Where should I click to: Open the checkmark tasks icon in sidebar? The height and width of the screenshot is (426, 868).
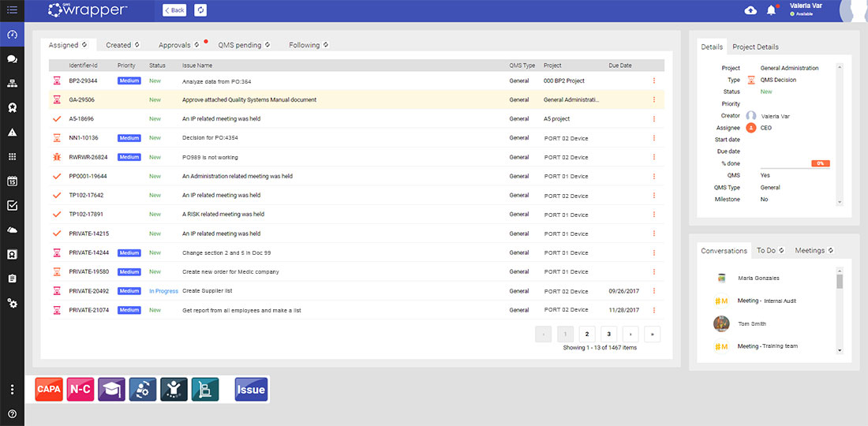tap(12, 205)
